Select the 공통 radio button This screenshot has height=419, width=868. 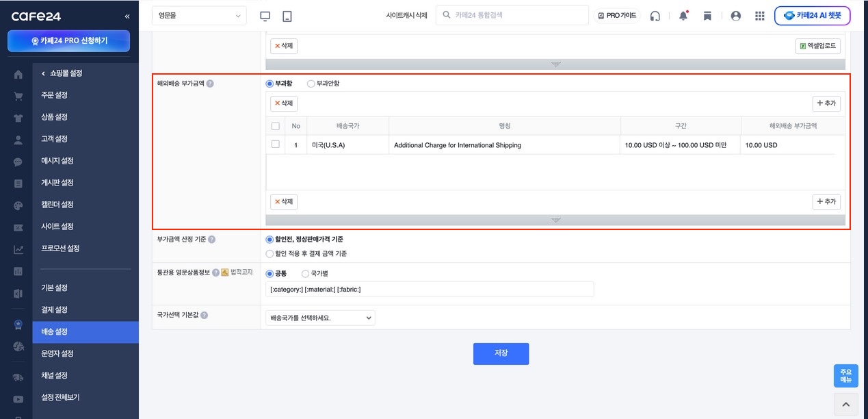pyautogui.click(x=269, y=273)
